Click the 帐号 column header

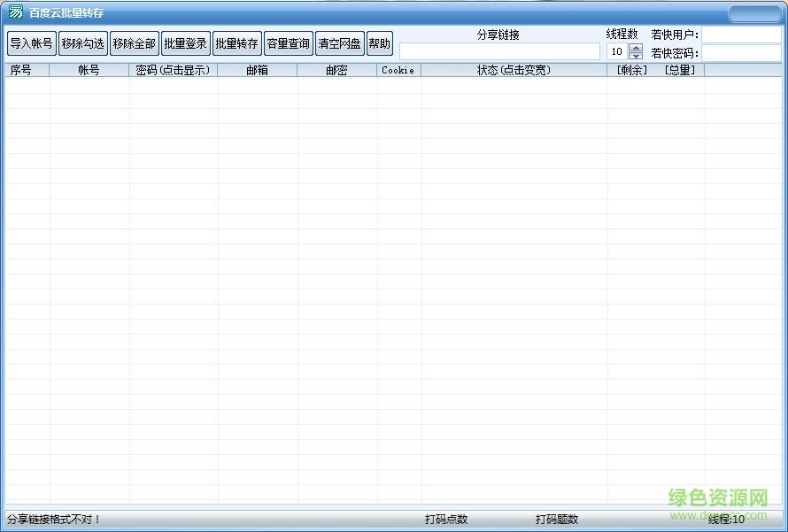(89, 70)
